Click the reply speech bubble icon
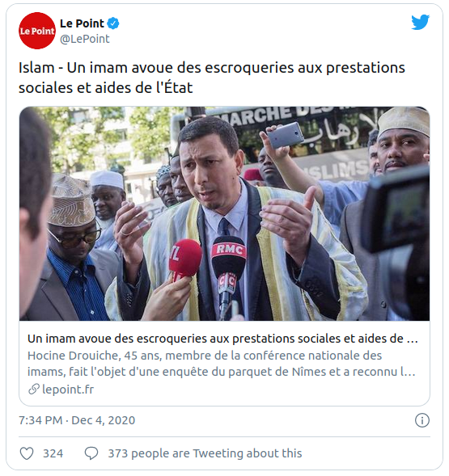This screenshot has height=476, width=449. pyautogui.click(x=91, y=453)
